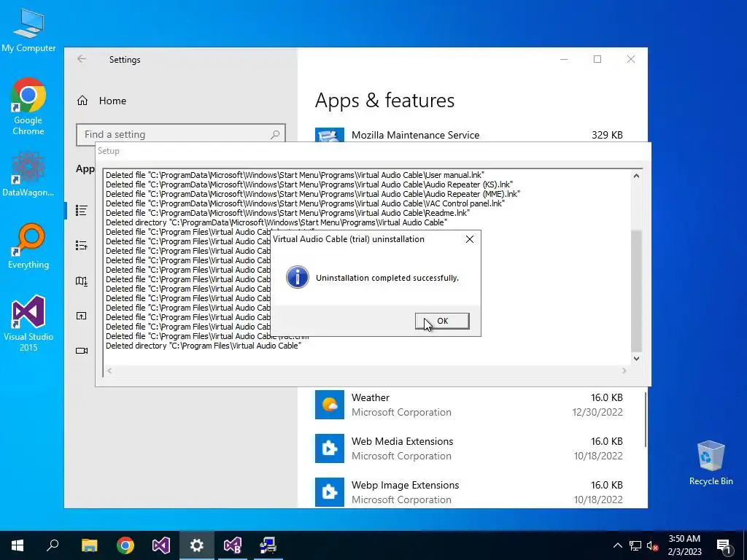Select the Apps & features sidebar icon
This screenshot has width=747, height=560.
coord(82,210)
